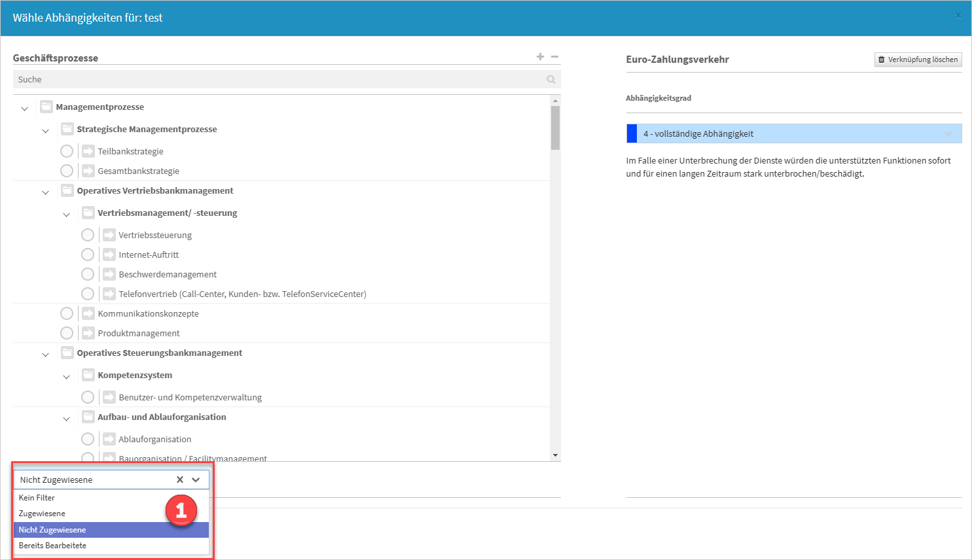Click the Kompetenzsystem folder icon

point(88,375)
